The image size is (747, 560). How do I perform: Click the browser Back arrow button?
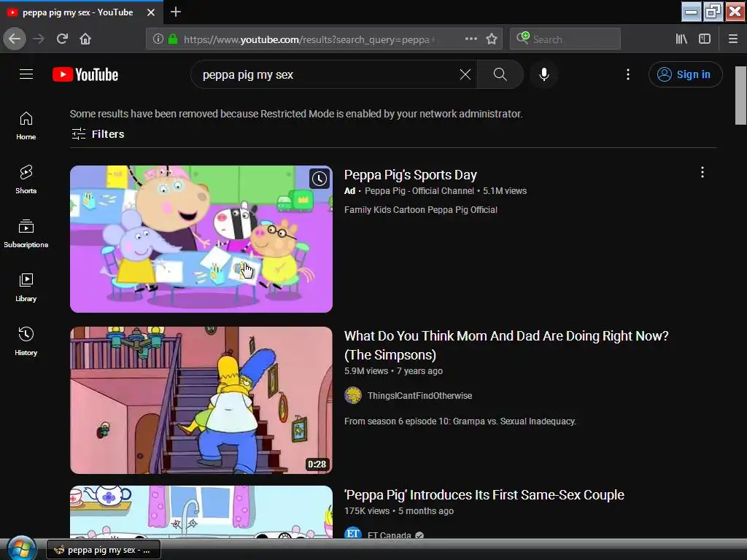15,39
